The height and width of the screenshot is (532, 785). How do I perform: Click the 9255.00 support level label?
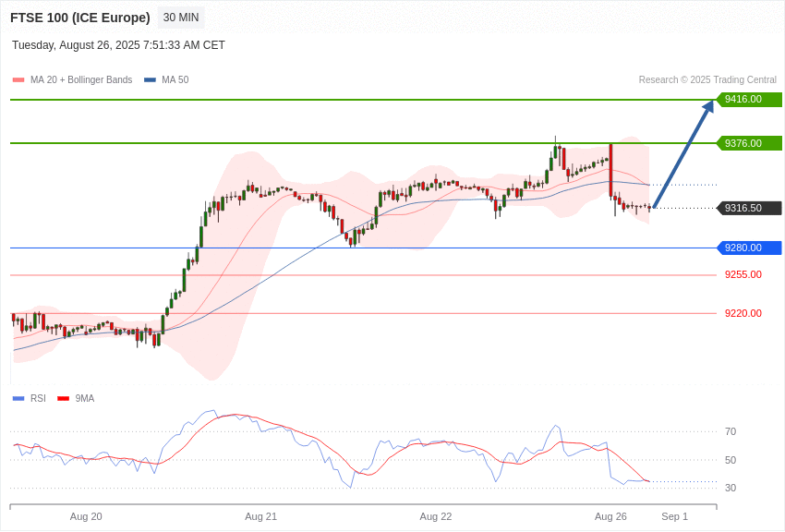[x=743, y=274]
